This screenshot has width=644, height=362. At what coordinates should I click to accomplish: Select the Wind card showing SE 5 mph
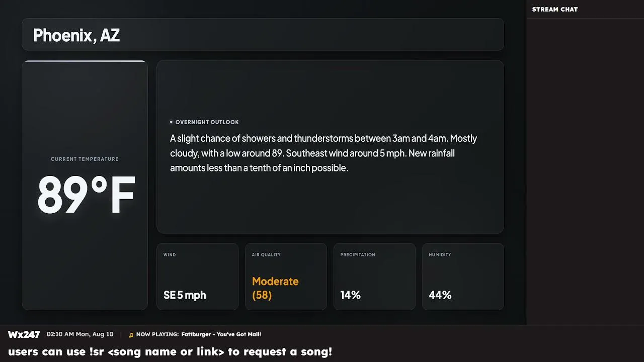(x=197, y=277)
